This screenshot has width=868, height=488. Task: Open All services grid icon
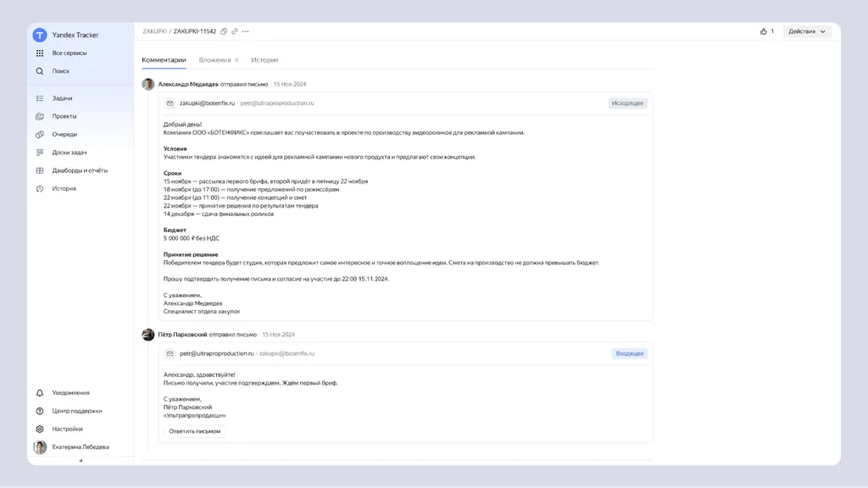[40, 53]
